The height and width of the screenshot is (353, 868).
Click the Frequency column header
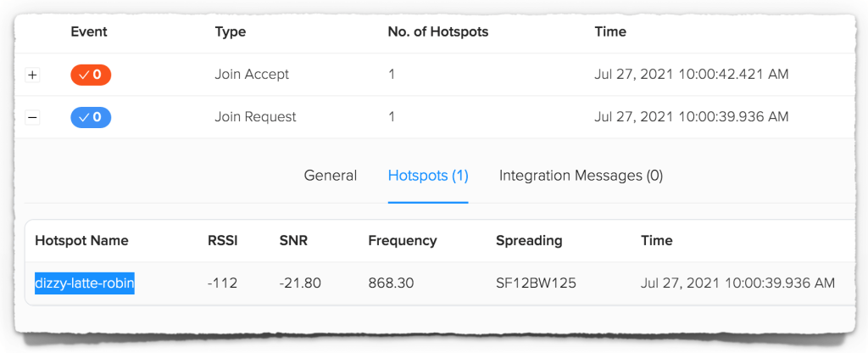click(x=402, y=240)
